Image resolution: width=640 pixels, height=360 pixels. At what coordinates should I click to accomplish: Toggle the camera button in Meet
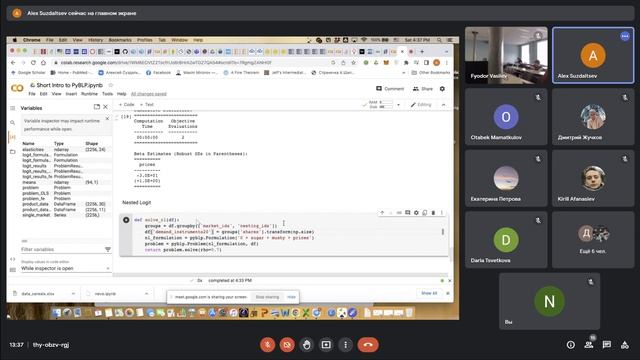[287, 345]
